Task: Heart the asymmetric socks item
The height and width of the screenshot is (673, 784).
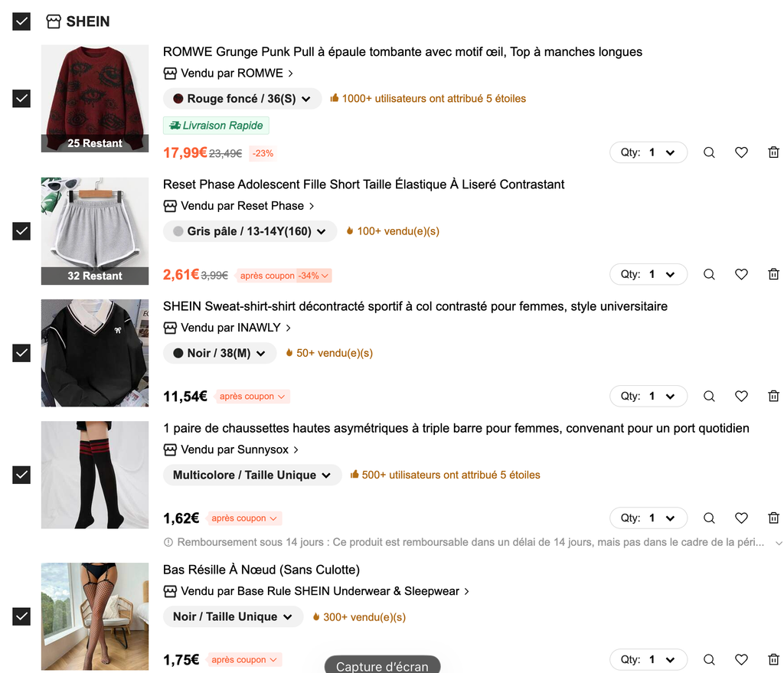Action: 741,518
